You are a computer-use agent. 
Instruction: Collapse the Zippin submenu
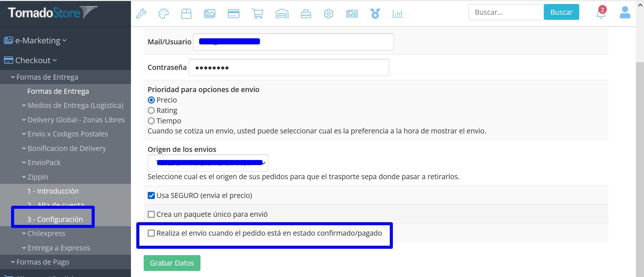pos(35,177)
